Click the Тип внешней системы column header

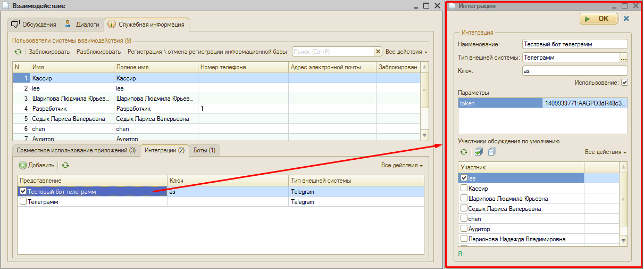[356, 181]
